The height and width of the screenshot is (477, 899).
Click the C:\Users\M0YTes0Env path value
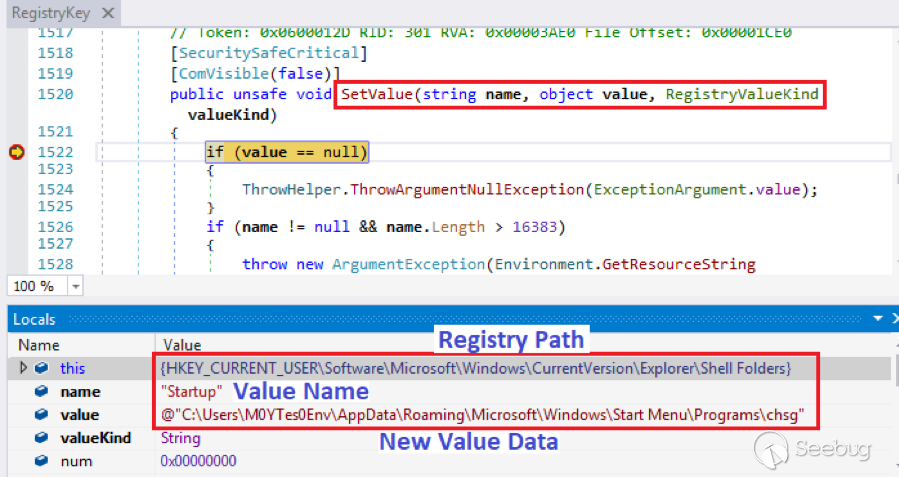[x=482, y=415]
